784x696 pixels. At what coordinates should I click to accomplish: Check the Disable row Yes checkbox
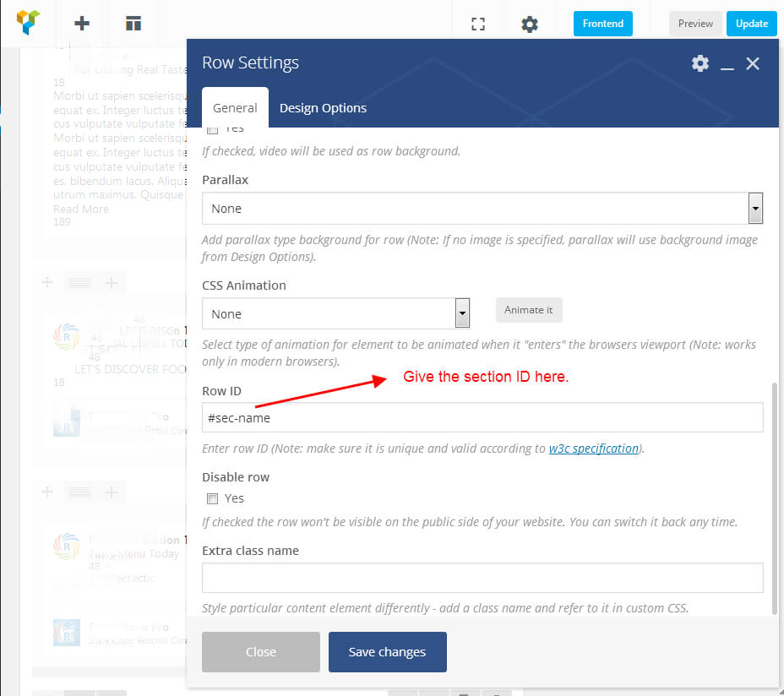[x=213, y=498]
